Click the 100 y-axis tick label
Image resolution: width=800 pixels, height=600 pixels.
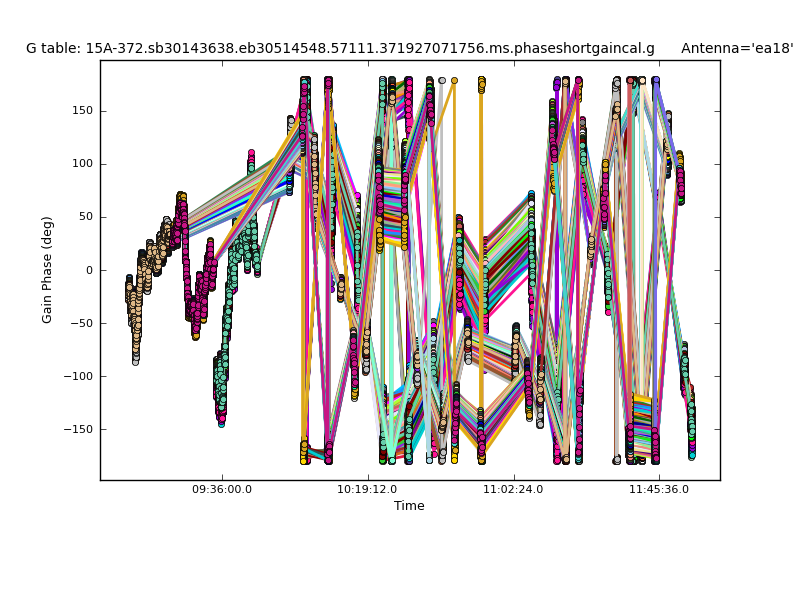point(81,164)
